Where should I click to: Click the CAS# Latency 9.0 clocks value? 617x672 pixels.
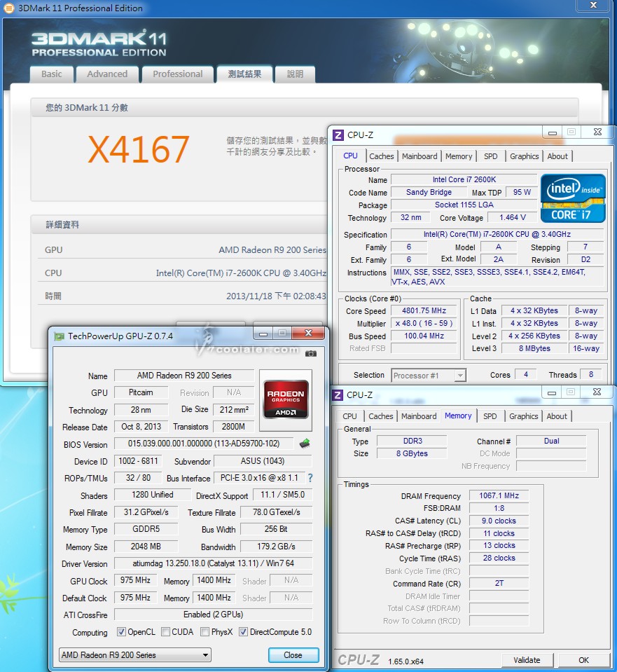(499, 521)
